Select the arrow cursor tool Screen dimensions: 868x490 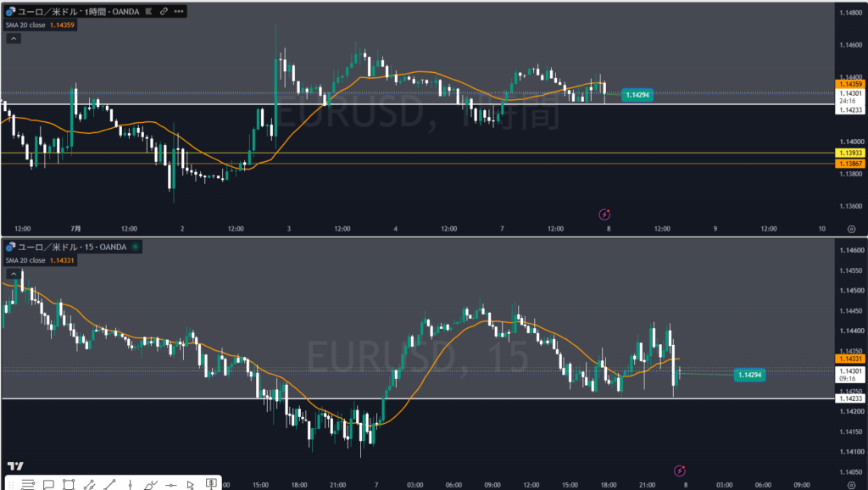coord(191,485)
